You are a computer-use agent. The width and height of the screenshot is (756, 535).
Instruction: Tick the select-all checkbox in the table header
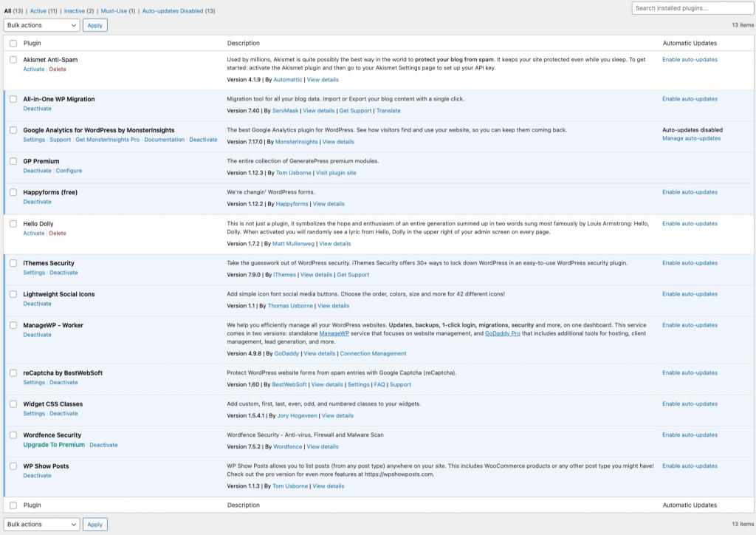pyautogui.click(x=13, y=44)
